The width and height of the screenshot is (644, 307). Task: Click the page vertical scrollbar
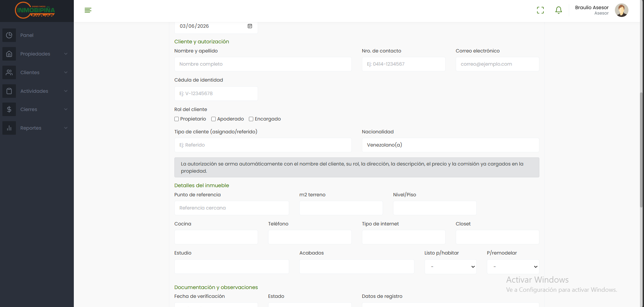642,151
